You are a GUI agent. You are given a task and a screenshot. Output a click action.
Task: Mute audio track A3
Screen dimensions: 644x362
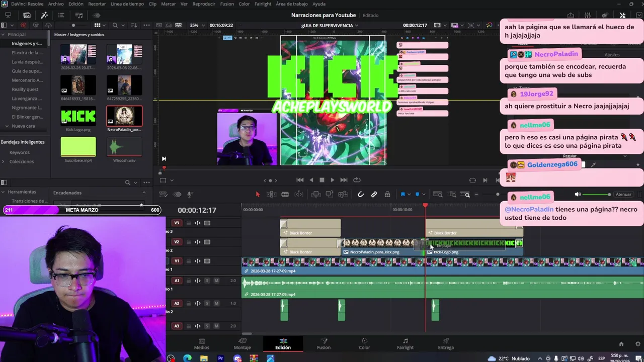[x=216, y=326]
